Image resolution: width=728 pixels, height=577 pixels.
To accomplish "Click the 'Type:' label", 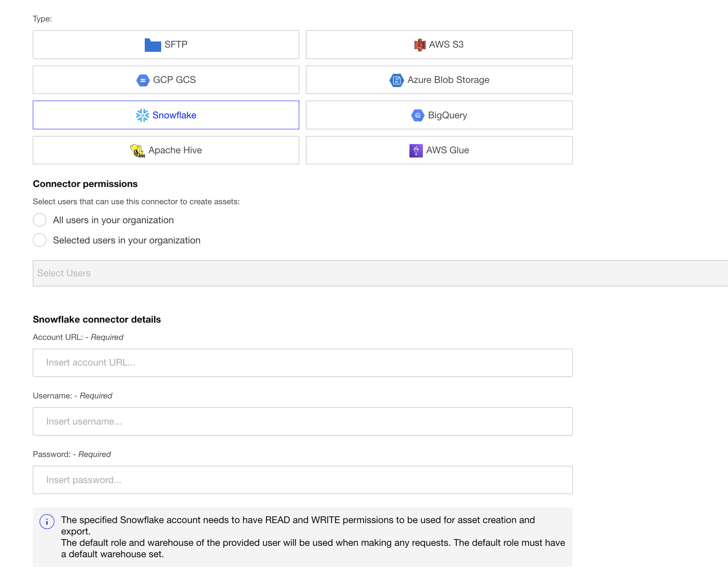I will coord(43,19).
